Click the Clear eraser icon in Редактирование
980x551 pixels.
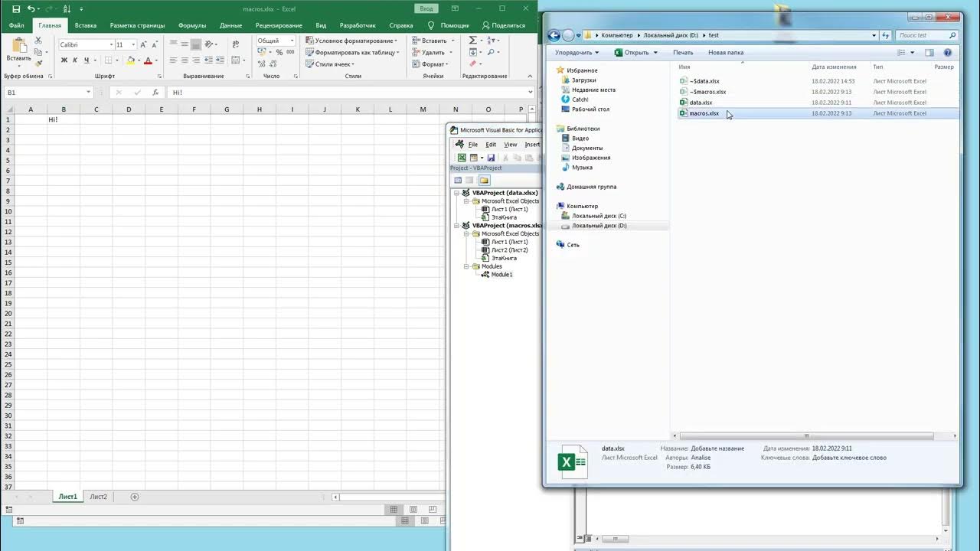(x=472, y=64)
